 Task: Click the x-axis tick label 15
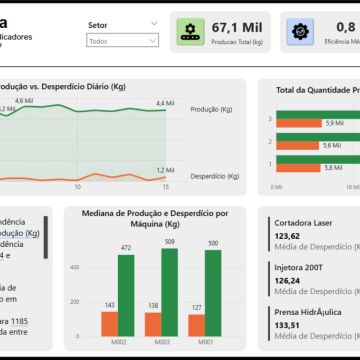click(x=166, y=187)
